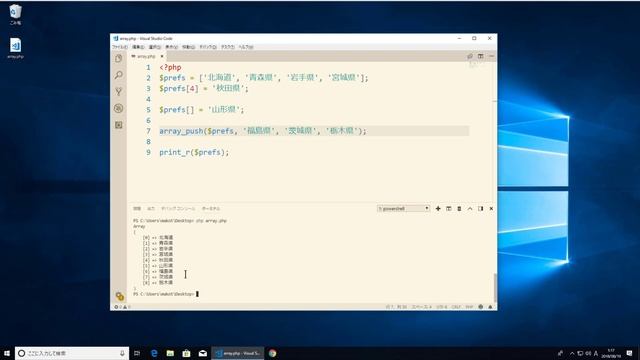Open Task View from the taskbar
This screenshot has height=360, width=640.
coord(137,353)
